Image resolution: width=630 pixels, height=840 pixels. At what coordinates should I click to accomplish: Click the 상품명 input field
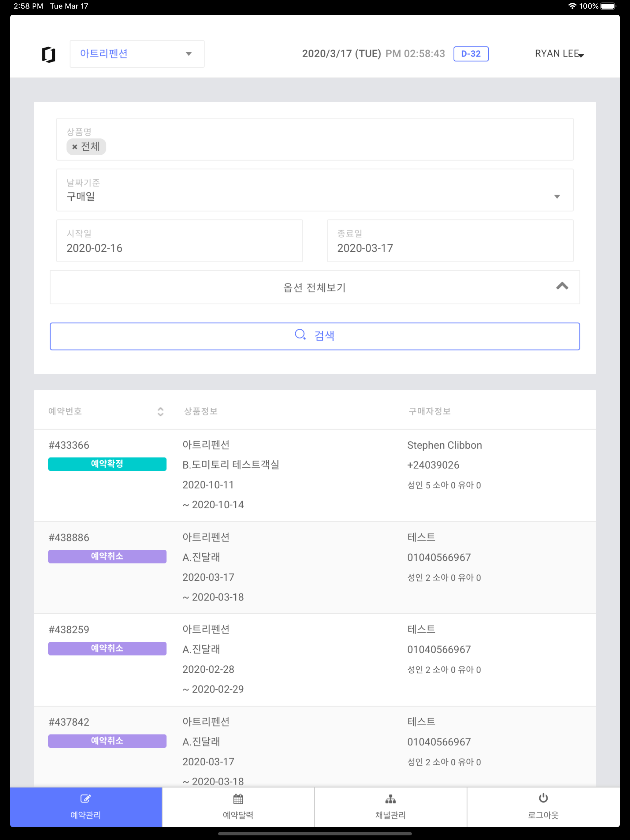click(x=315, y=139)
